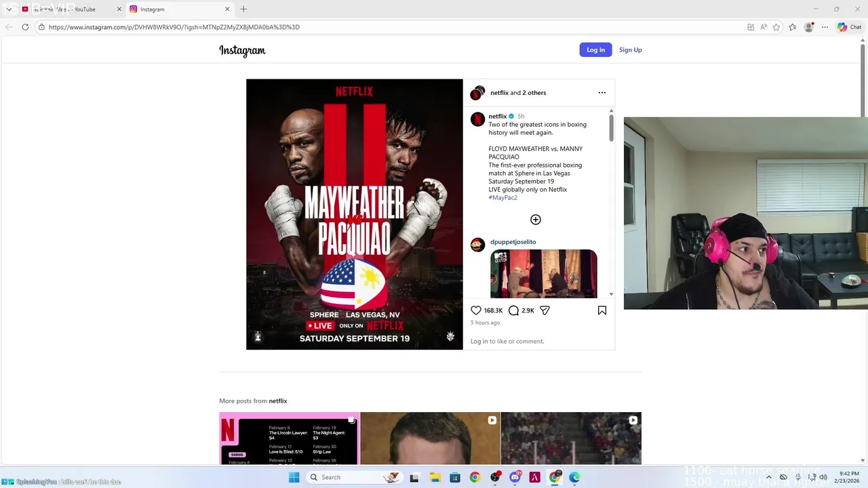Load more comments with the plus circle

click(x=536, y=220)
